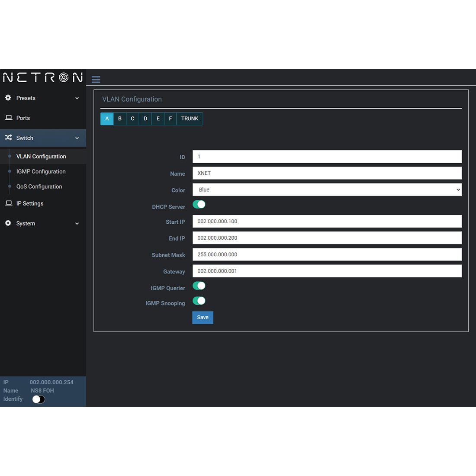Expand the System menu chevron
The image size is (476, 476).
[77, 224]
